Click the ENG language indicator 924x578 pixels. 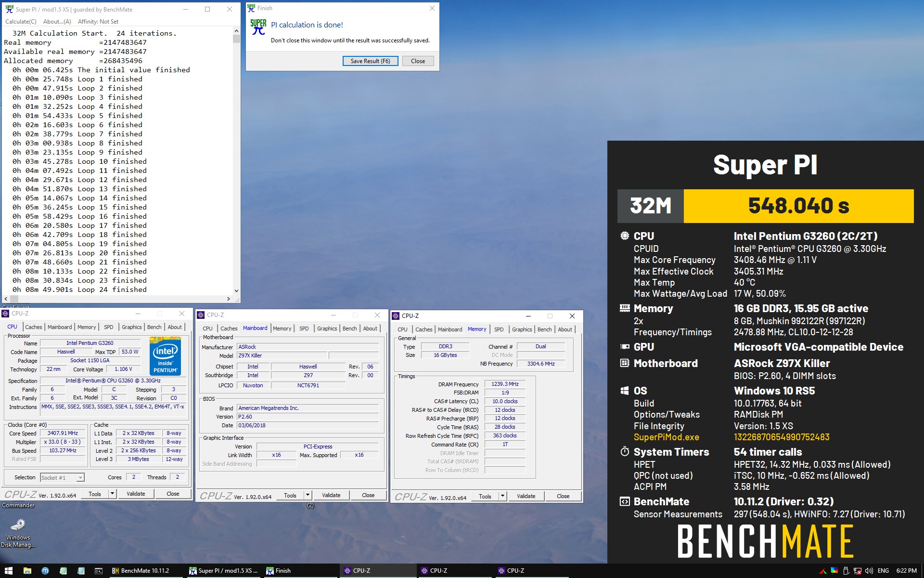pos(883,571)
